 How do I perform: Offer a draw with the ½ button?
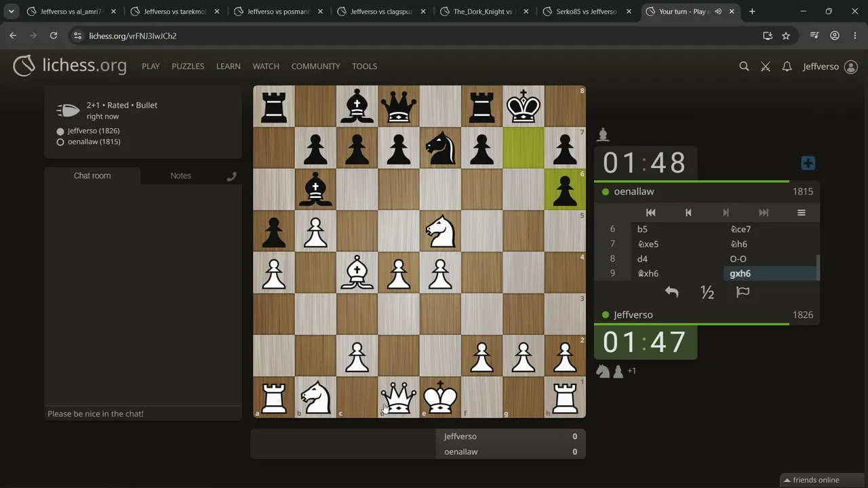click(707, 292)
